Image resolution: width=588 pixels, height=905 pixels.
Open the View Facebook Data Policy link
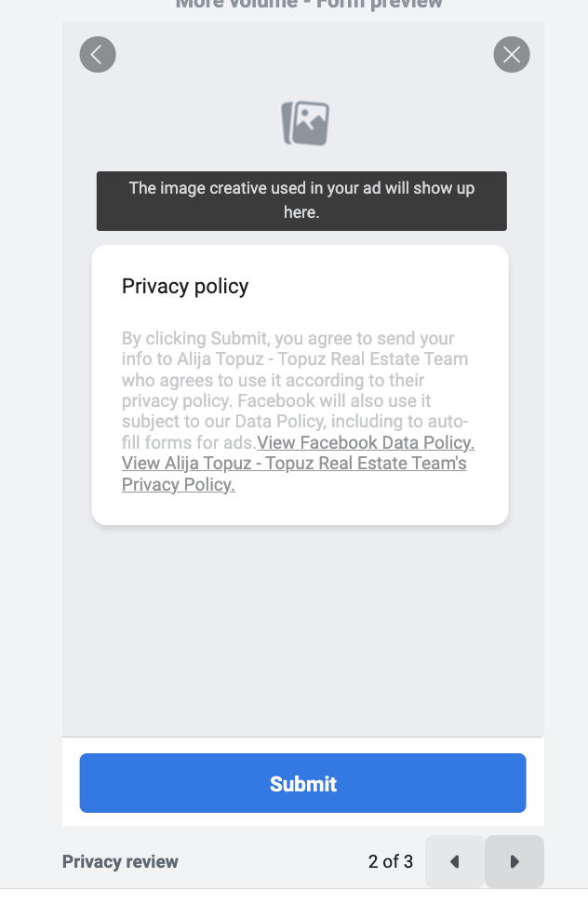pos(366,442)
